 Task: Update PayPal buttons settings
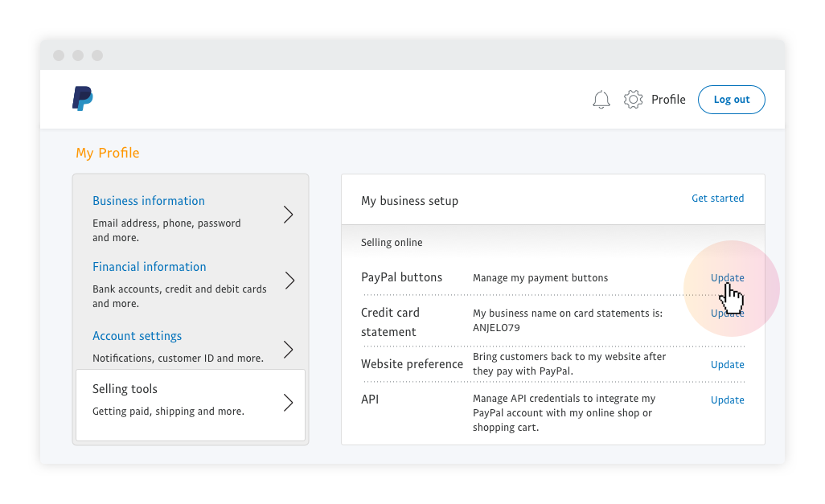[x=727, y=278]
